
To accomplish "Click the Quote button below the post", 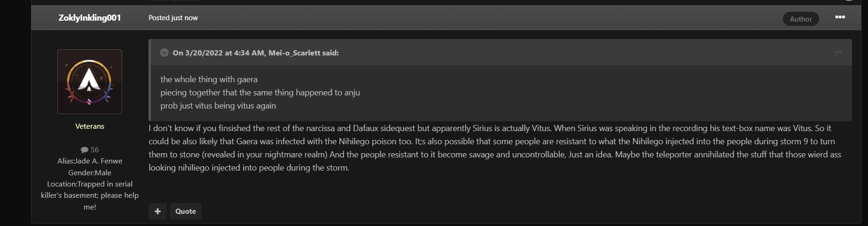I will pos(186,211).
